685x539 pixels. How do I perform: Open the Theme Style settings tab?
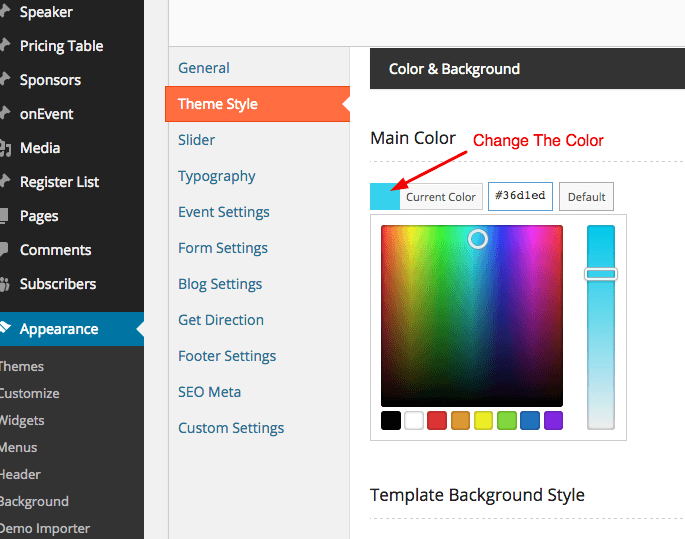click(218, 104)
